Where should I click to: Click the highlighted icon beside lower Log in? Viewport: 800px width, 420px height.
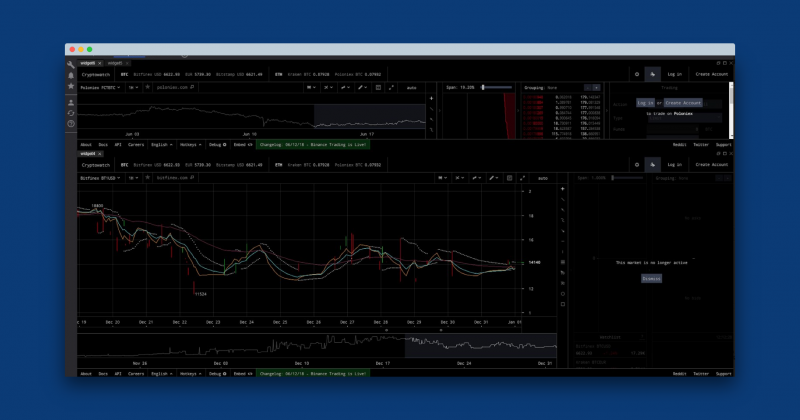coord(653,165)
